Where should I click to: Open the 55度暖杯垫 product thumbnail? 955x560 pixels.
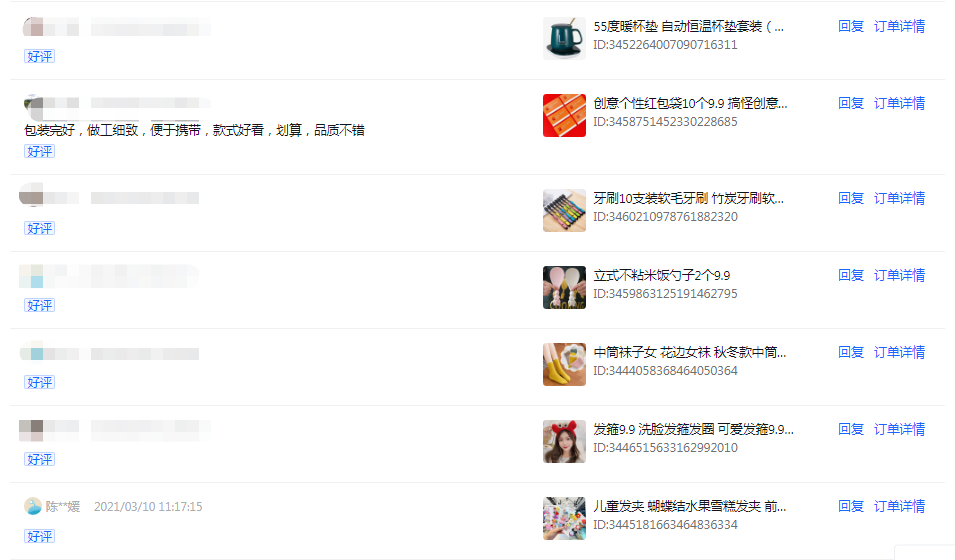click(x=564, y=38)
